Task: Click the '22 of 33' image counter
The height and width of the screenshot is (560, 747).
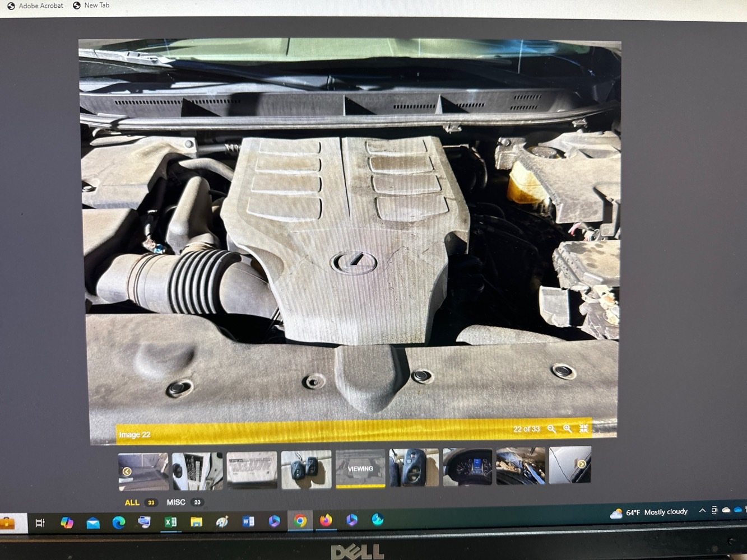Action: [526, 429]
